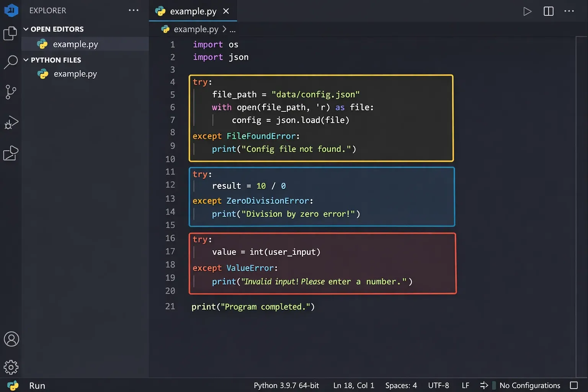The height and width of the screenshot is (392, 588).
Task: Open the Manage gear settings
Action: pos(11,367)
